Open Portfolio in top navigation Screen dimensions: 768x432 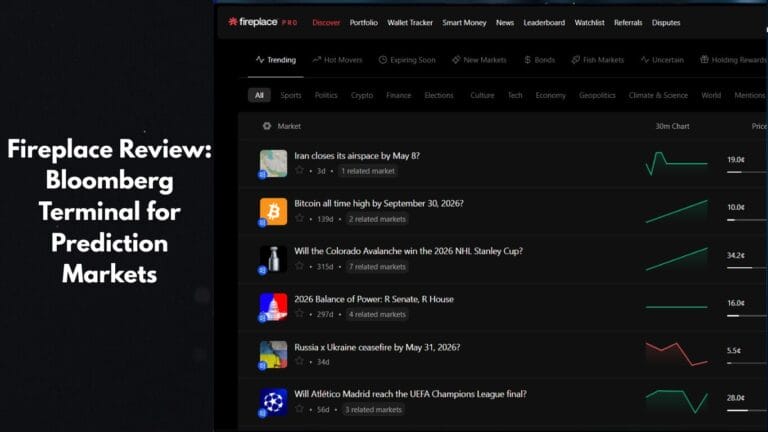click(x=363, y=23)
